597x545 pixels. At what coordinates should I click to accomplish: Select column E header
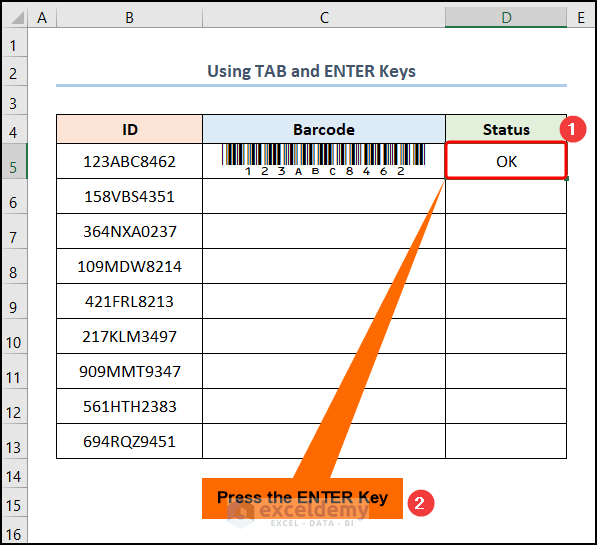point(581,18)
